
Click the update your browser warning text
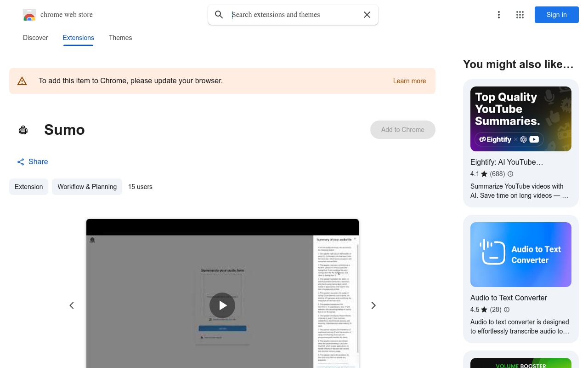tap(130, 81)
